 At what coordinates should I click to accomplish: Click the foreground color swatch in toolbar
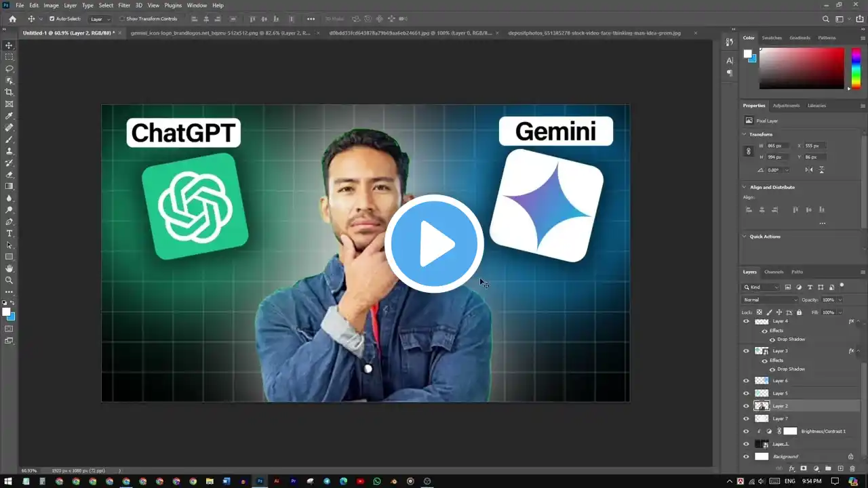click(x=6, y=312)
